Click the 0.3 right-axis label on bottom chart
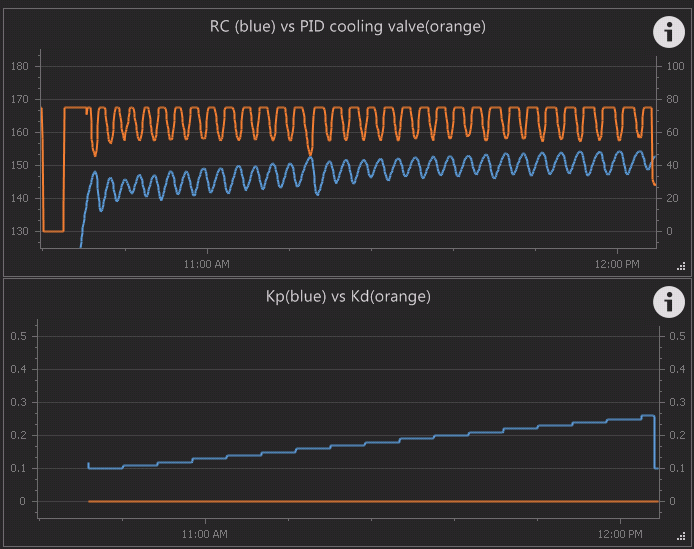The height and width of the screenshot is (549, 694). pyautogui.click(x=677, y=402)
